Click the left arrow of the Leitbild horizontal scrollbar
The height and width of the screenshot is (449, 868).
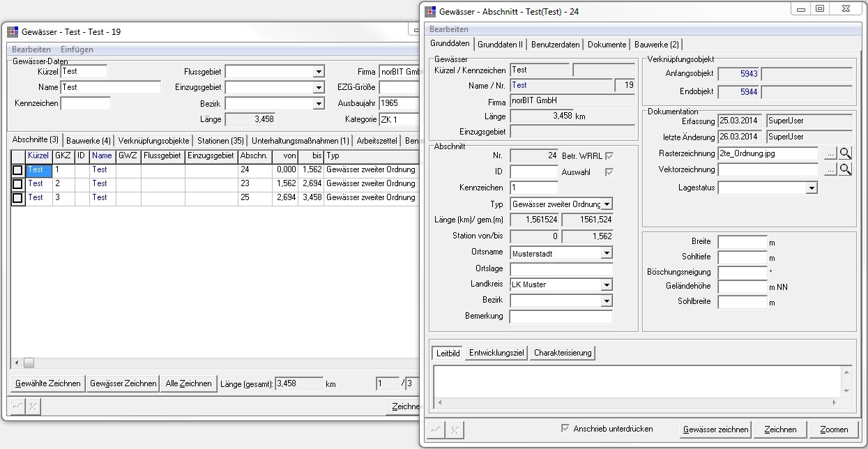441,402
